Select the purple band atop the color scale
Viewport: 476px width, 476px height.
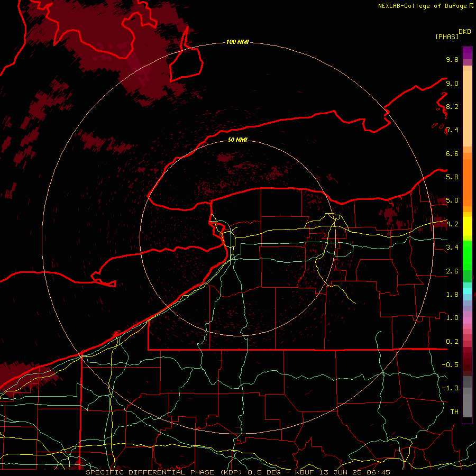click(467, 53)
